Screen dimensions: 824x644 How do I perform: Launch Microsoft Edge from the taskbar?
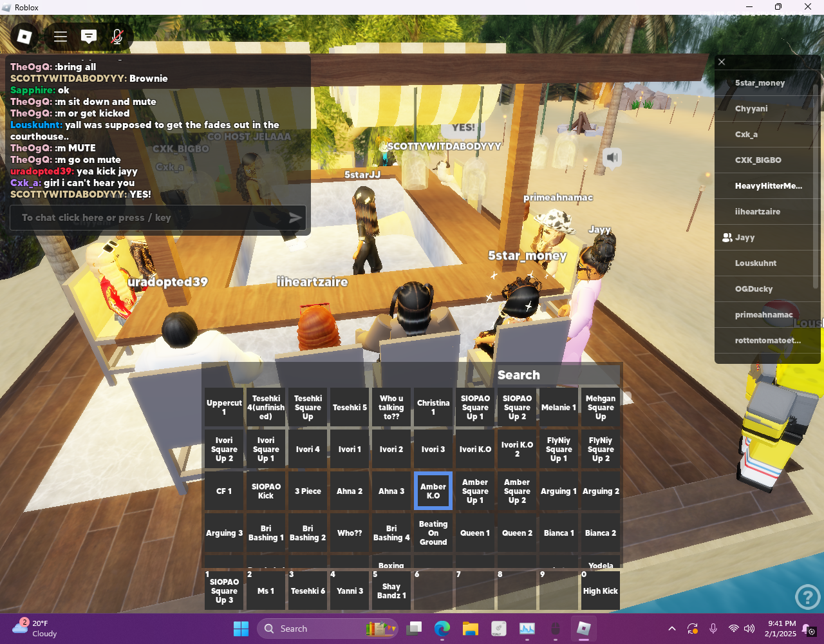(x=442, y=629)
